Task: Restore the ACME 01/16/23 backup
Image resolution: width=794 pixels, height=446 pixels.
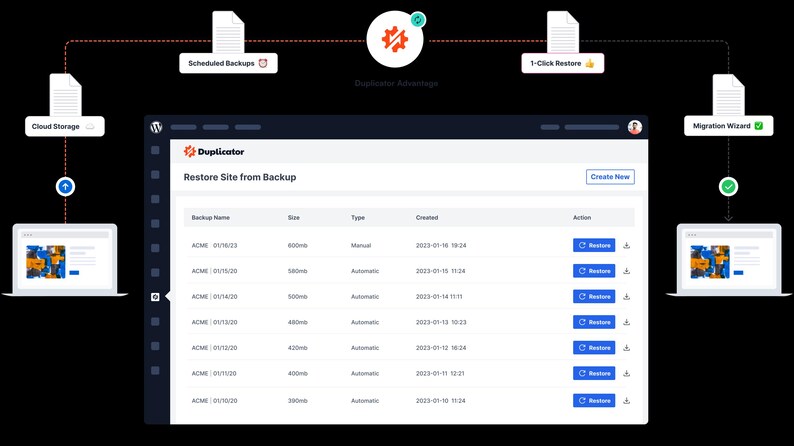Action: click(594, 245)
